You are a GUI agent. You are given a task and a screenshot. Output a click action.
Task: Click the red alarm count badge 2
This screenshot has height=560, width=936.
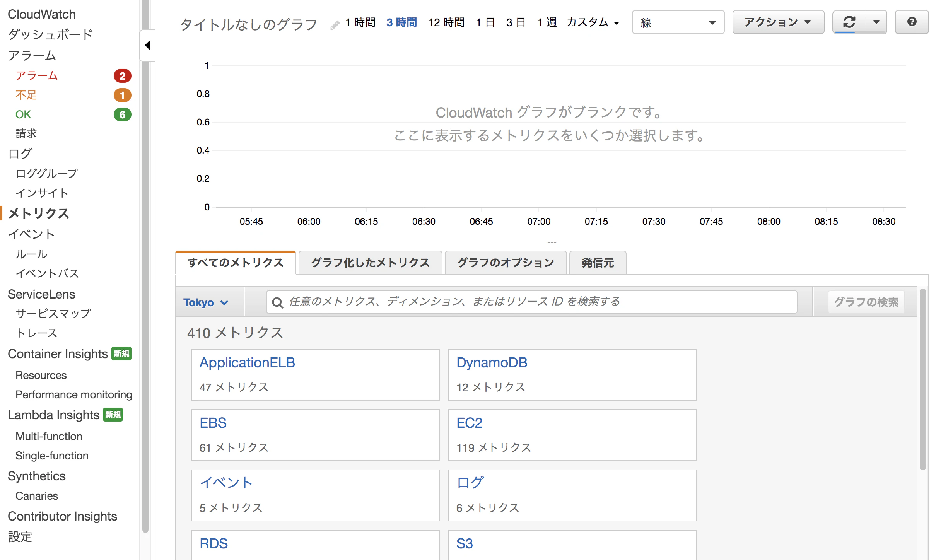coord(122,76)
